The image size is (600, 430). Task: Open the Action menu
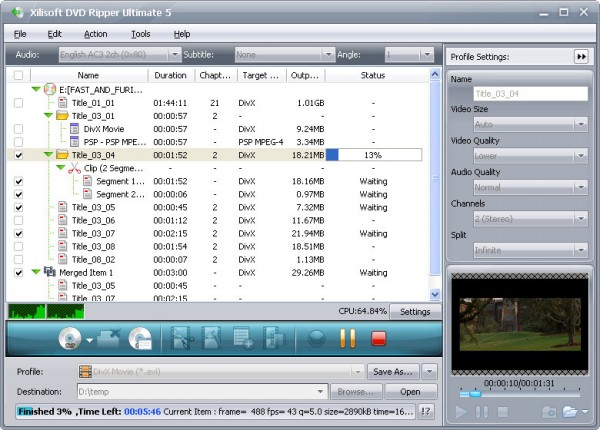pyautogui.click(x=95, y=34)
